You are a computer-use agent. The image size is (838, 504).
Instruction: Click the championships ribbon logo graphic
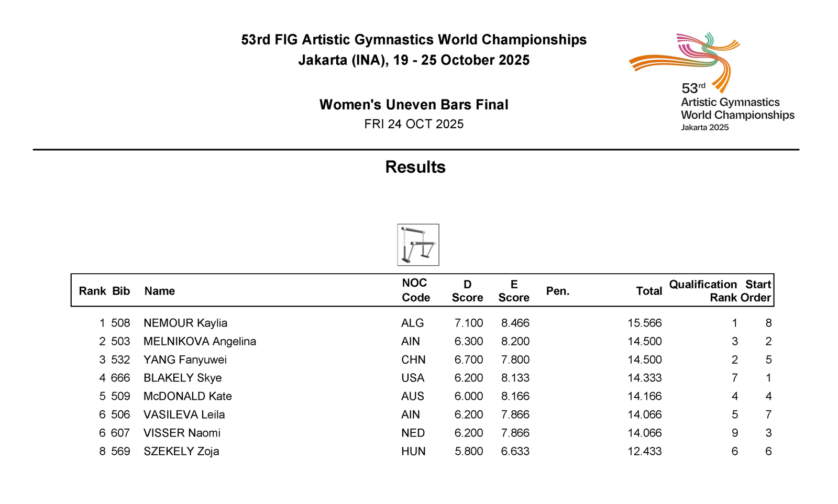685,59
